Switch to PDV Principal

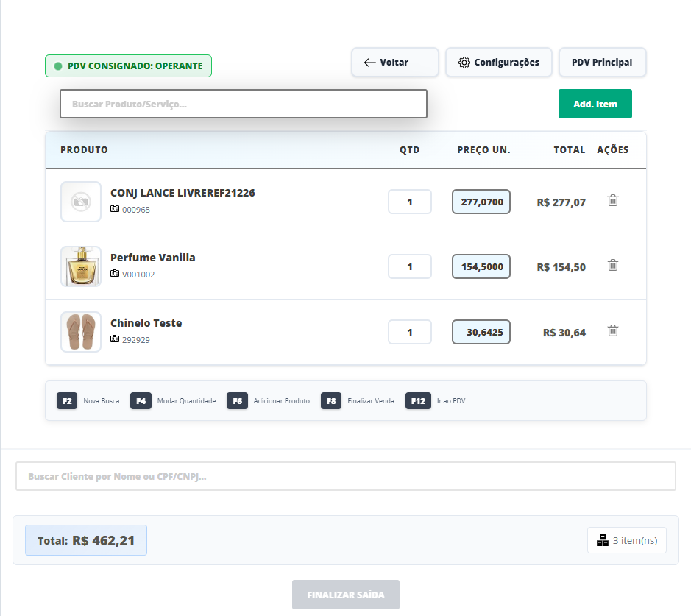[602, 63]
